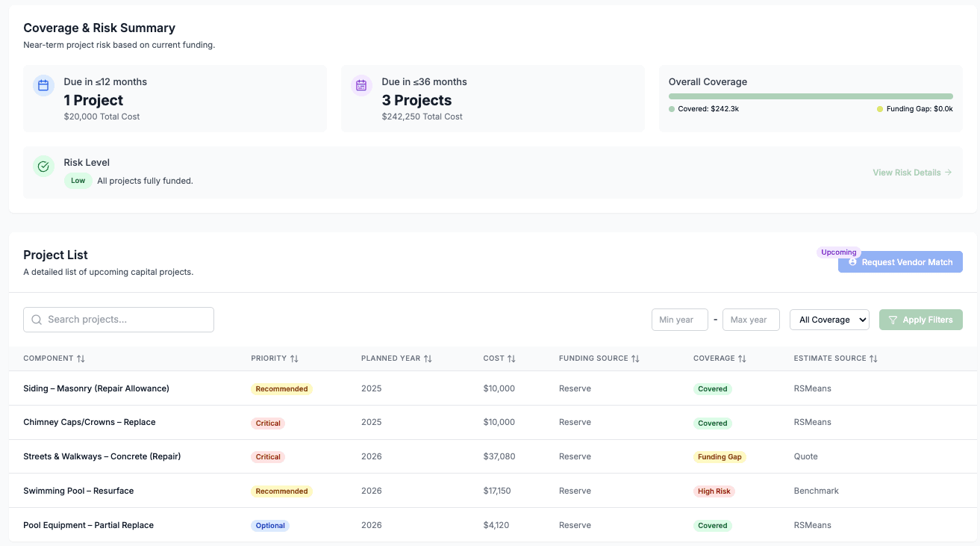Click the green Covered legend dot
The height and width of the screenshot is (546, 980).
pyautogui.click(x=672, y=109)
